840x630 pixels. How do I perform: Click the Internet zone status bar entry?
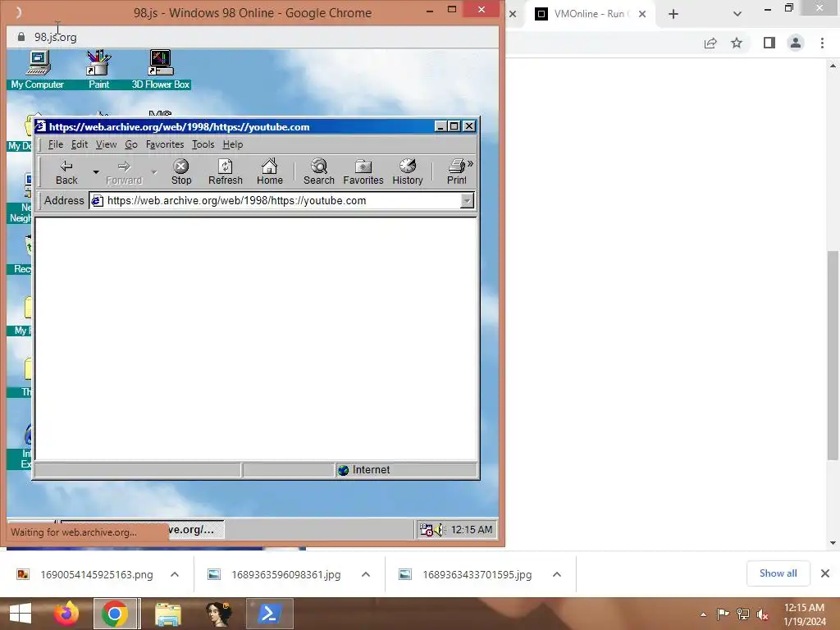(x=407, y=470)
